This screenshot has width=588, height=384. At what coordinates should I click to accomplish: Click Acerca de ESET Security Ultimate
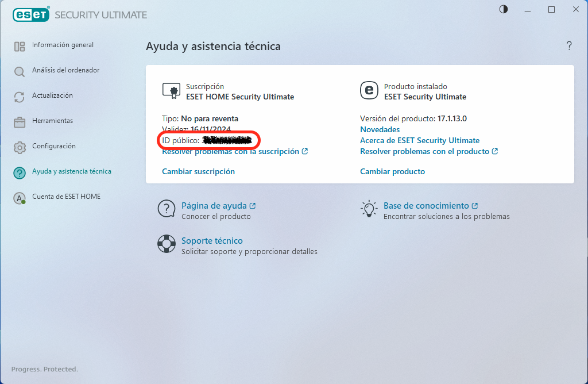[x=419, y=140]
